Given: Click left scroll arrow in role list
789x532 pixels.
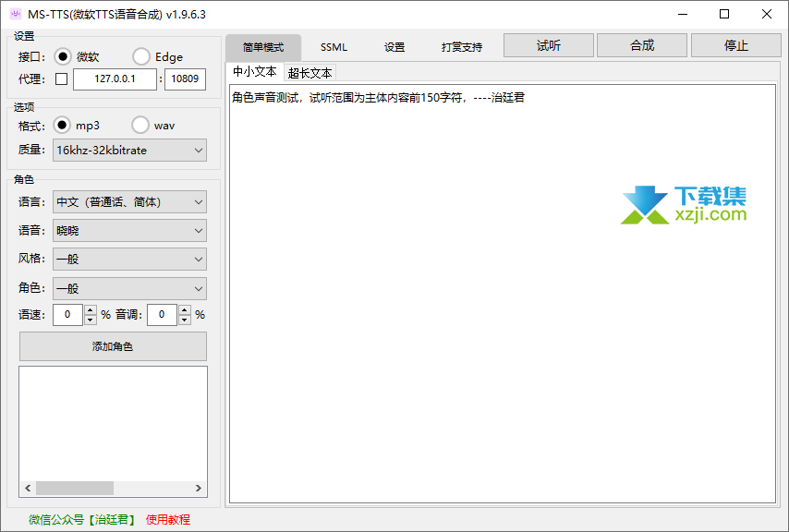Looking at the screenshot, I should pyautogui.click(x=28, y=488).
